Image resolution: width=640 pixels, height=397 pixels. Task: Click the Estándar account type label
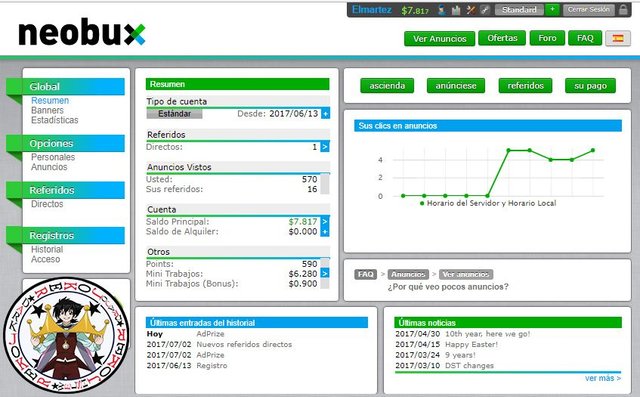pos(174,114)
